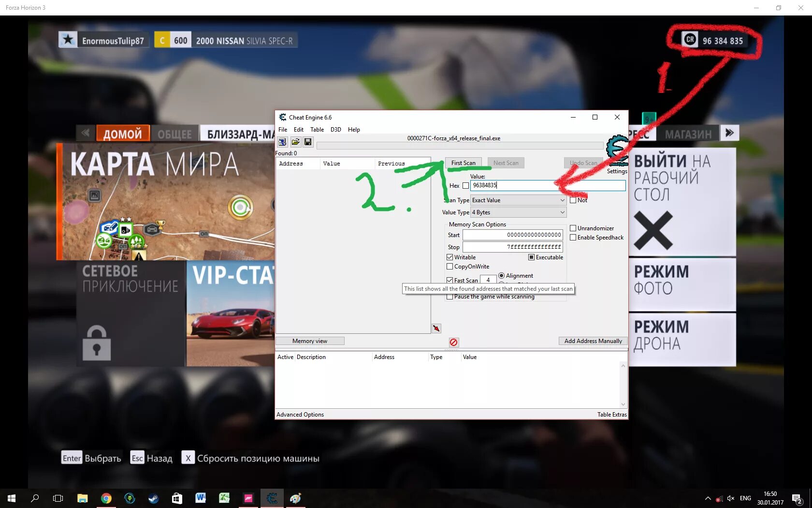
Task: Toggle Pause the game while scanning
Action: (449, 297)
